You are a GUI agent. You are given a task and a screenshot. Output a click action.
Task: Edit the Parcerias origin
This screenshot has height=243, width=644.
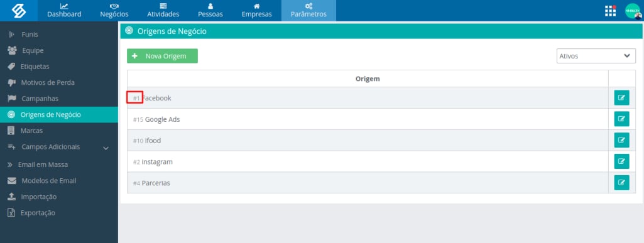[621, 183]
